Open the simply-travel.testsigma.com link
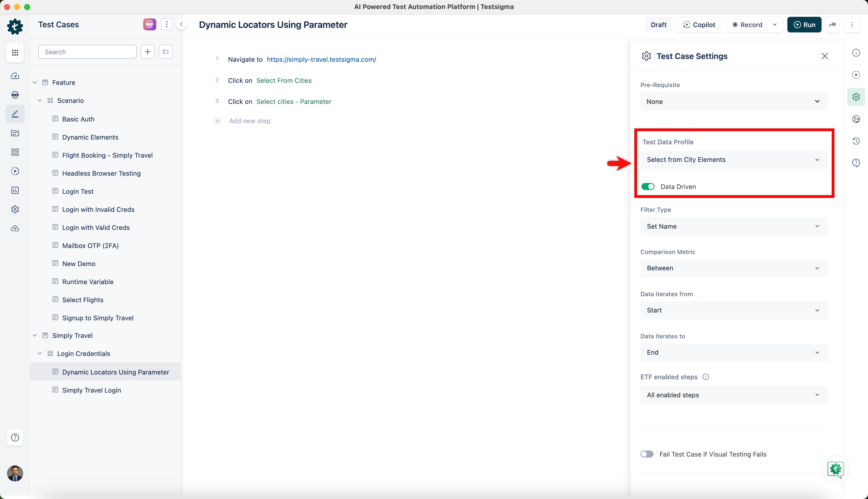Image resolution: width=868 pixels, height=499 pixels. click(x=321, y=59)
